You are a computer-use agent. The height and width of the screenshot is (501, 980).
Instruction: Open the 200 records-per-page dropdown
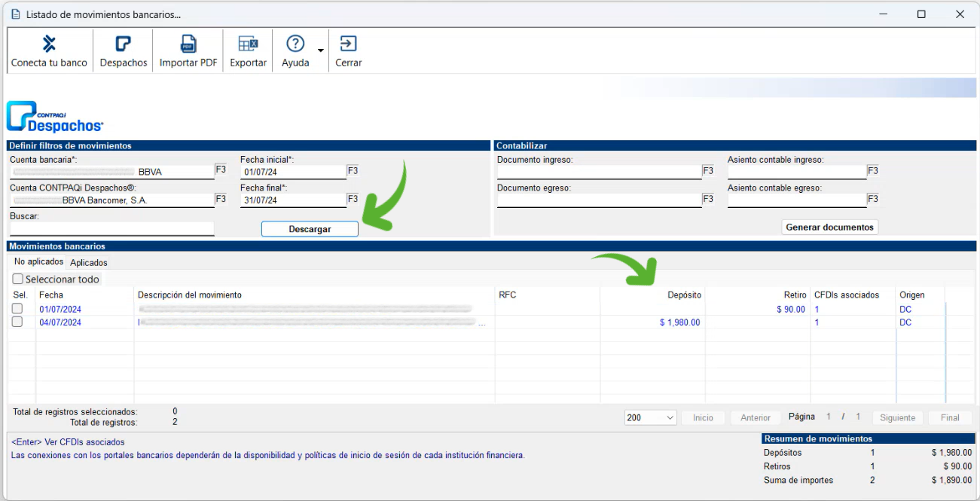[x=650, y=417]
